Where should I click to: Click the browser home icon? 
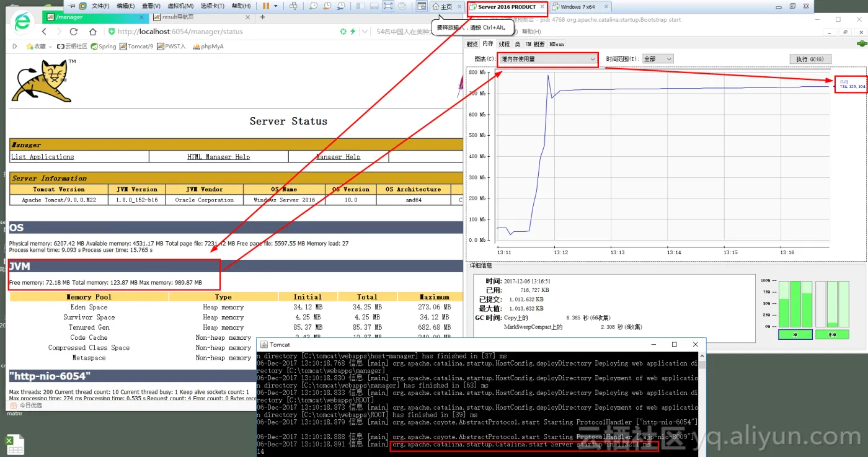(x=93, y=32)
